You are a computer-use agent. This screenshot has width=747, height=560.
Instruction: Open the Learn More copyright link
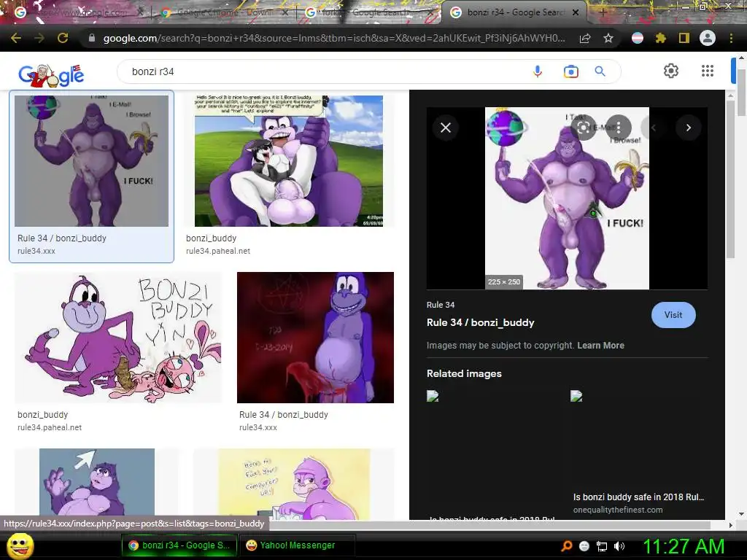[x=601, y=345]
